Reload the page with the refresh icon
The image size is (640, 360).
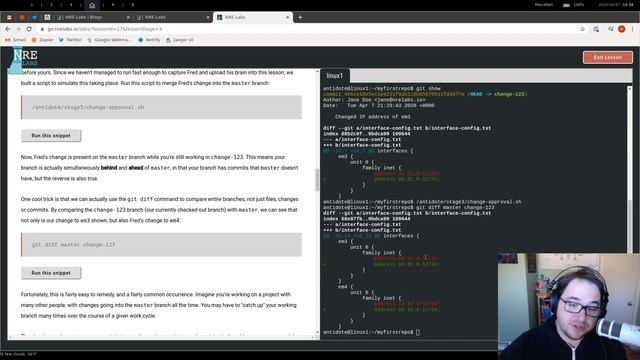pyautogui.click(x=29, y=29)
